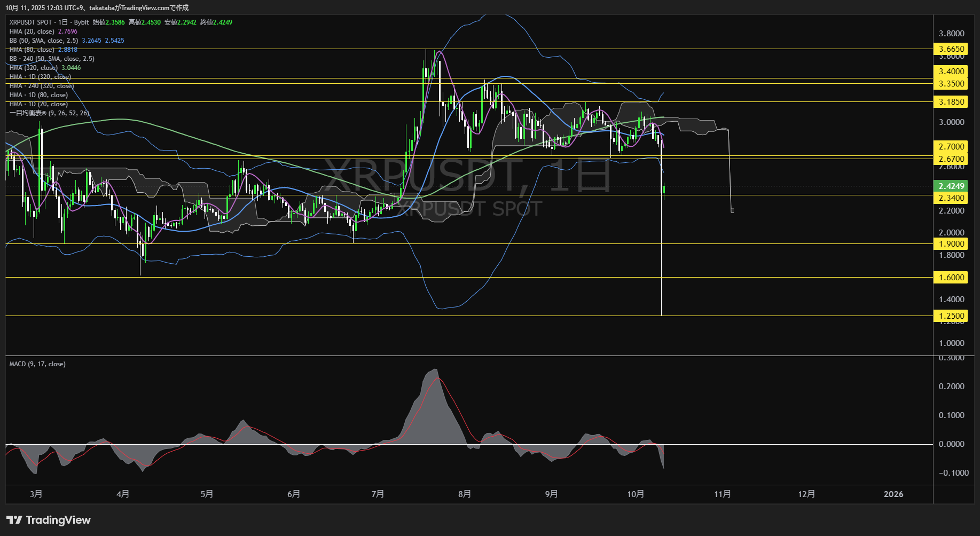
Task: Click the TradingView logo at bottom left
Action: click(x=49, y=520)
